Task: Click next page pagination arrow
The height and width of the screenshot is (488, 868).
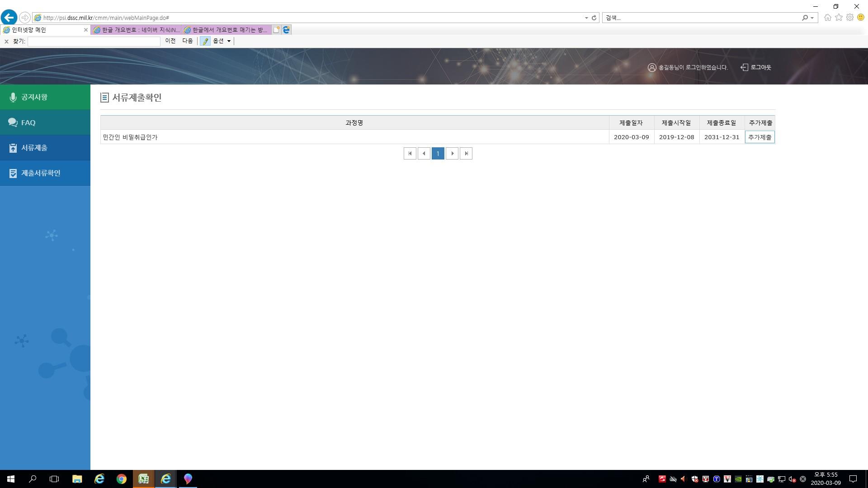Action: pos(452,154)
